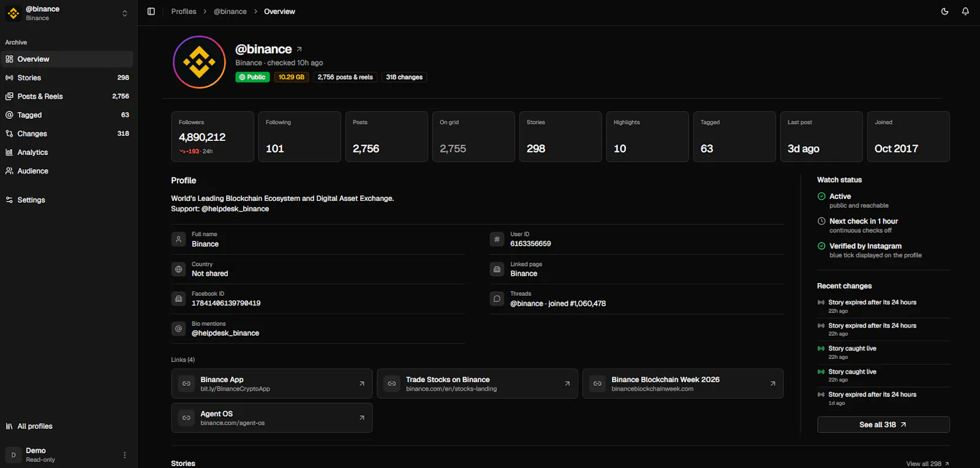Click the Last post 3d ago card

pyautogui.click(x=821, y=137)
